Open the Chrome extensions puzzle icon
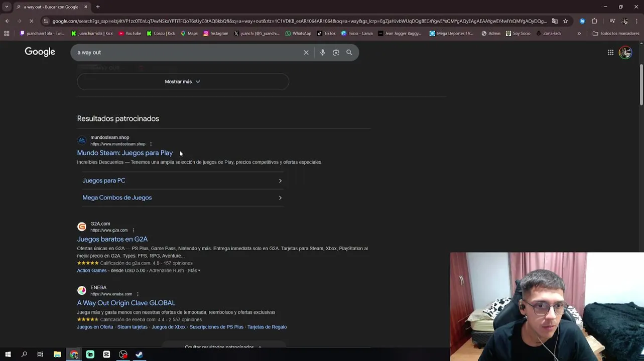The height and width of the screenshot is (361, 644). 594,21
